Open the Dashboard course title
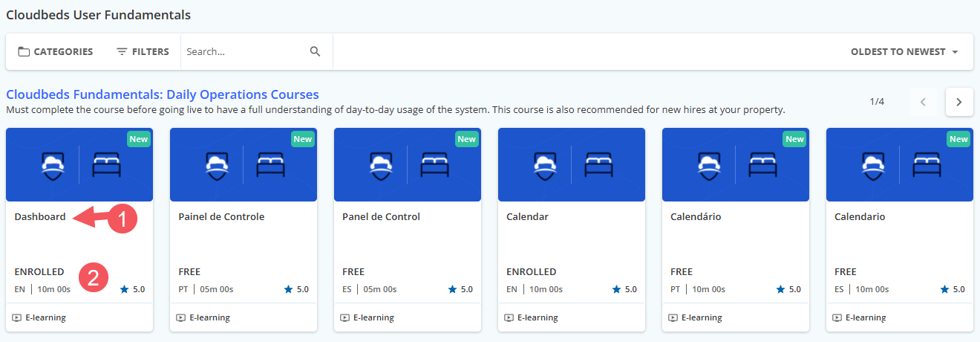 pyautogui.click(x=40, y=217)
